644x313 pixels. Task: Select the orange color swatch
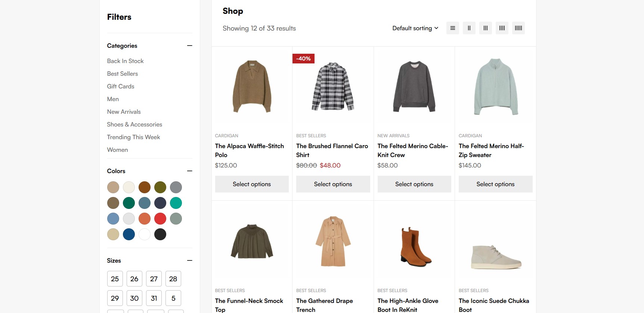[145, 219]
